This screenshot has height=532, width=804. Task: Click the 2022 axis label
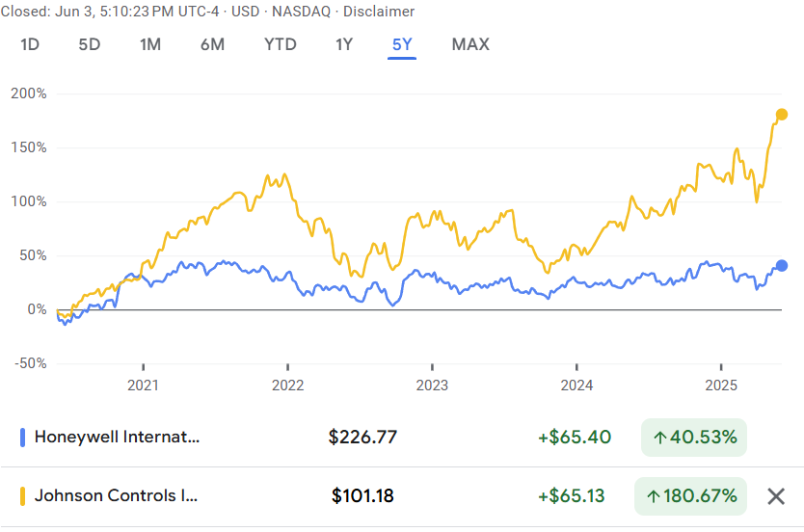(287, 385)
